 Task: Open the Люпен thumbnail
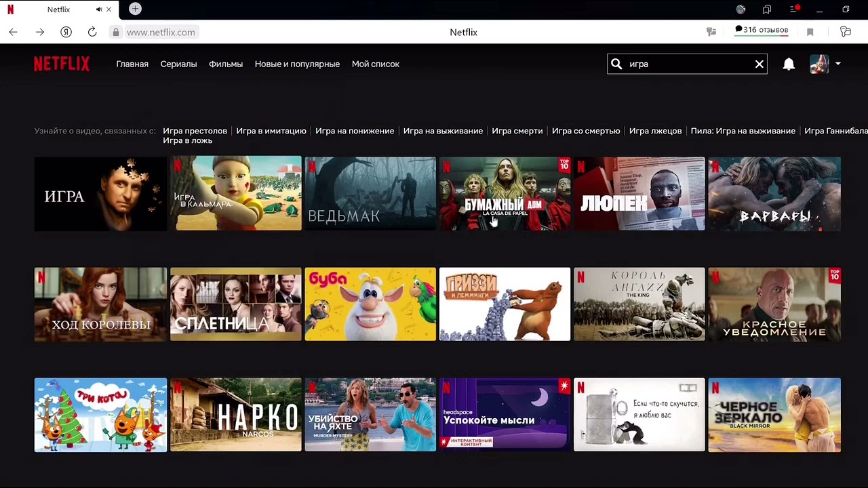[639, 194]
